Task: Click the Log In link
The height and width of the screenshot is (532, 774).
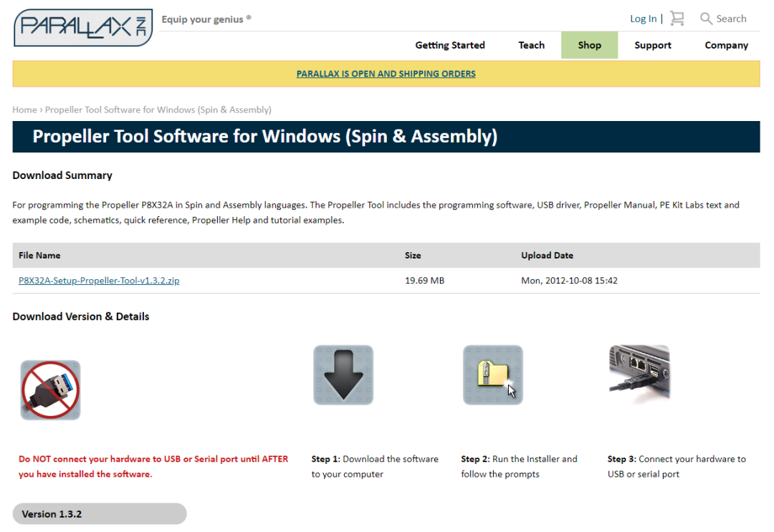Action: click(643, 19)
